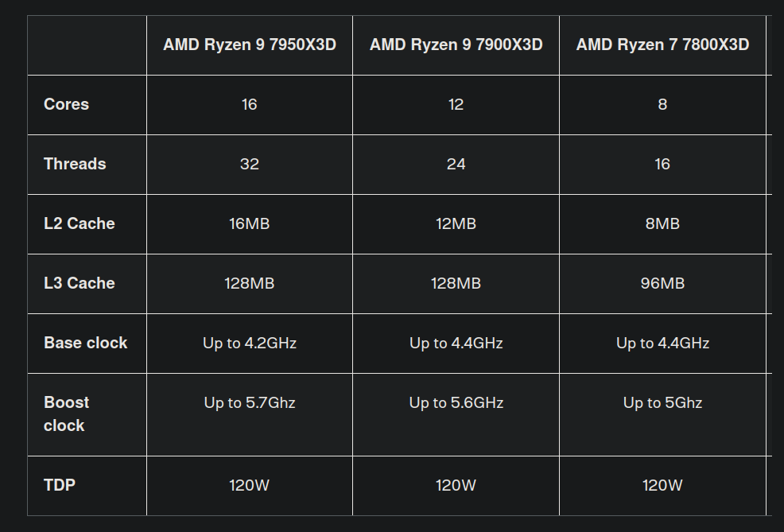Screen dimensions: 784x532
Task: Click the 16MB L2 cache value
Action: 250,223
